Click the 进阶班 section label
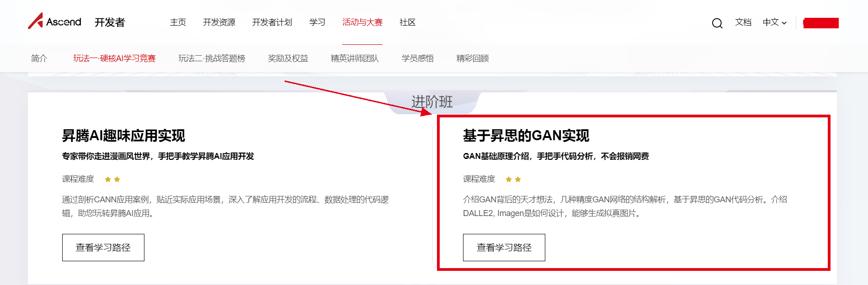 click(x=432, y=102)
